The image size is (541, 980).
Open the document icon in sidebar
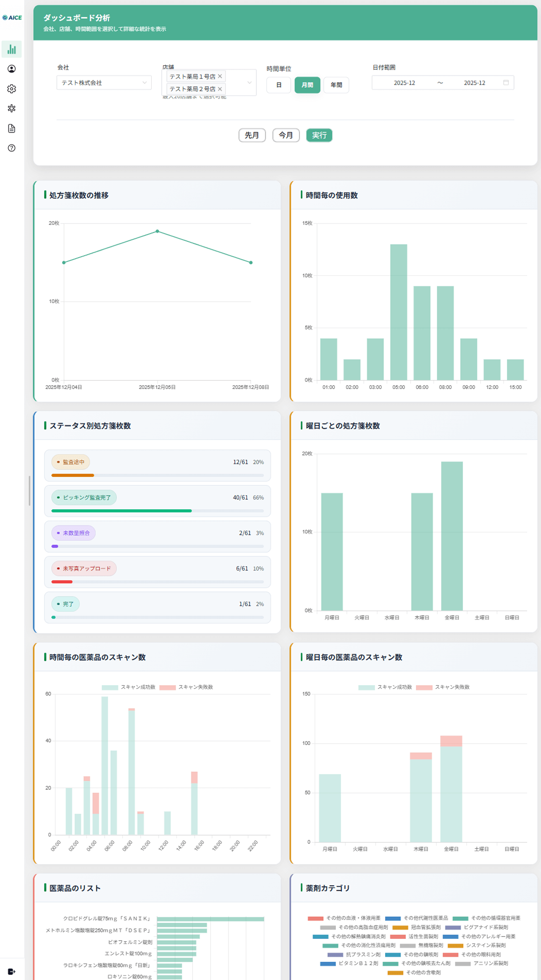tap(12, 128)
